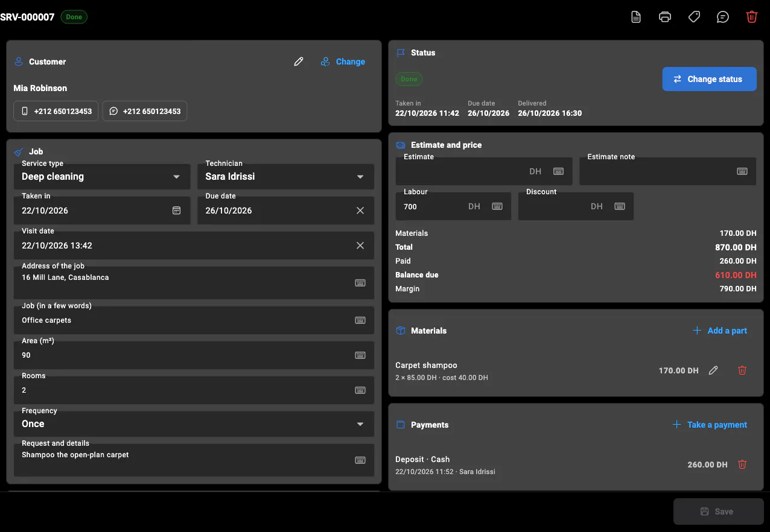Viewport: 770px width, 532px height.
Task: Open keyboard for the Rooms field
Action: coord(360,390)
